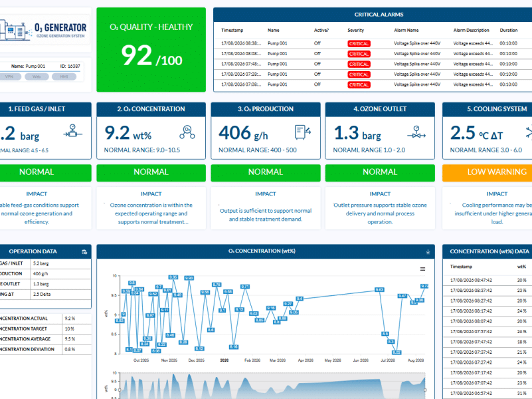Click the 17/08/2026 07:57:42 concentration row
Viewport: 532px width, 399px height.
488,331
